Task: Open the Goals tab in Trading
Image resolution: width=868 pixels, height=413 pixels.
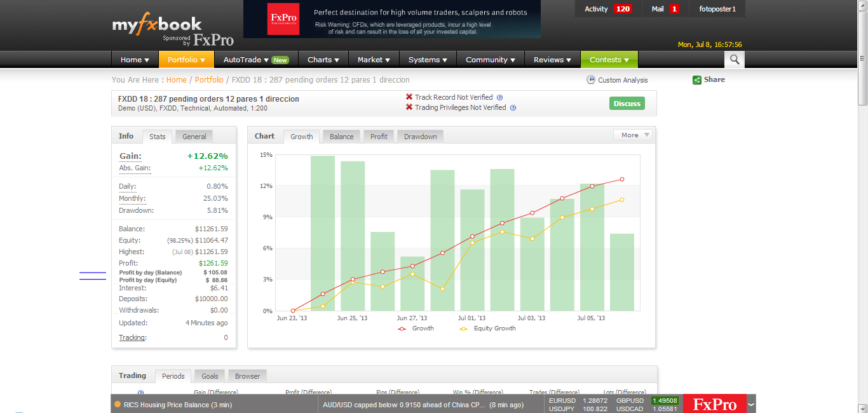Action: point(210,376)
